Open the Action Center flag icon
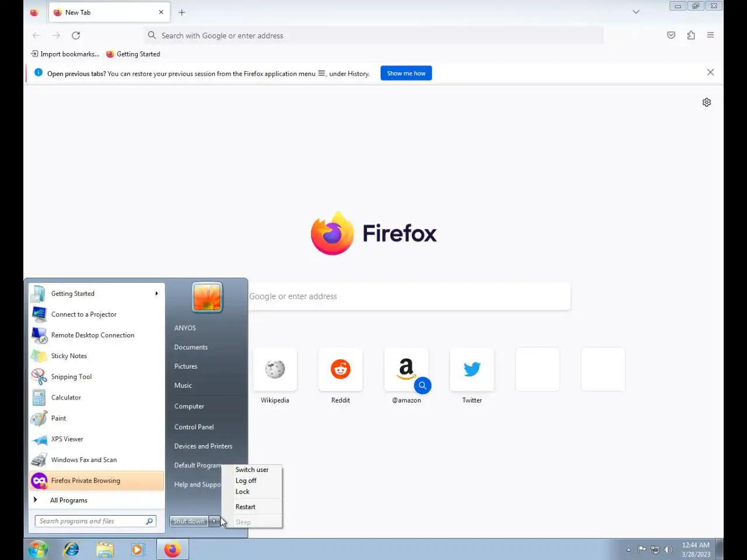The width and height of the screenshot is (747, 560). [642, 549]
